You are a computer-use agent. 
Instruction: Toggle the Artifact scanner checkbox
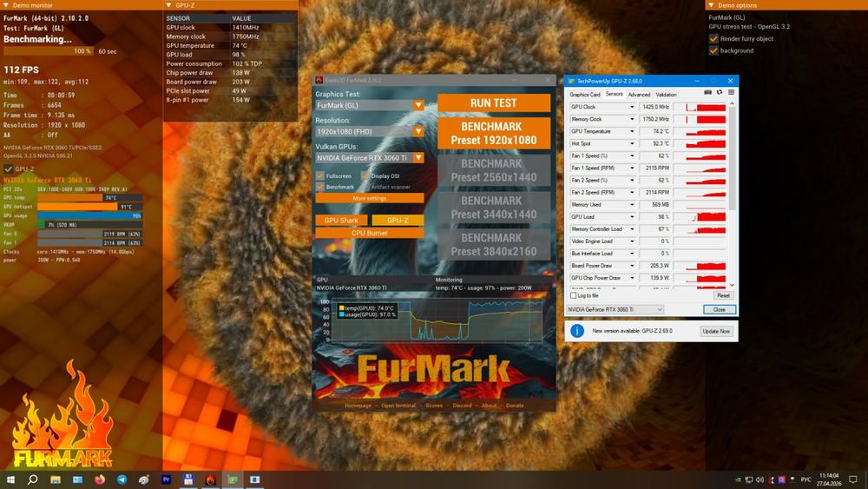point(365,187)
